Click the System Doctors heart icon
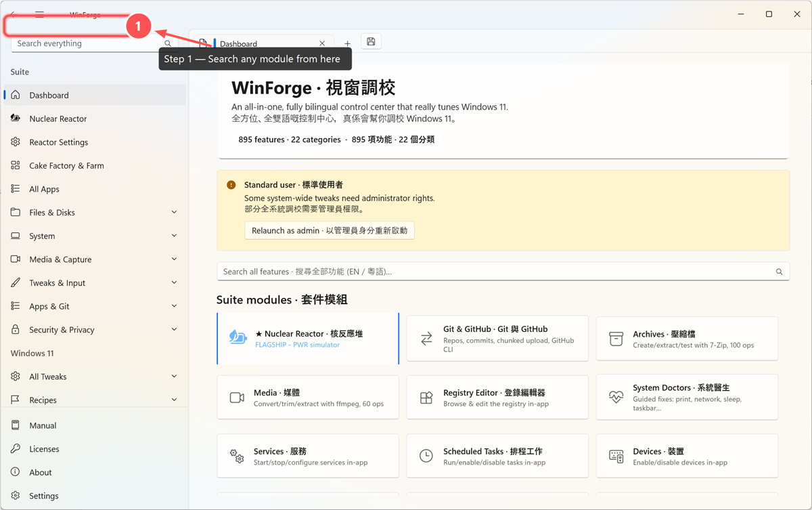Viewport: 812px width, 510px height. point(616,398)
